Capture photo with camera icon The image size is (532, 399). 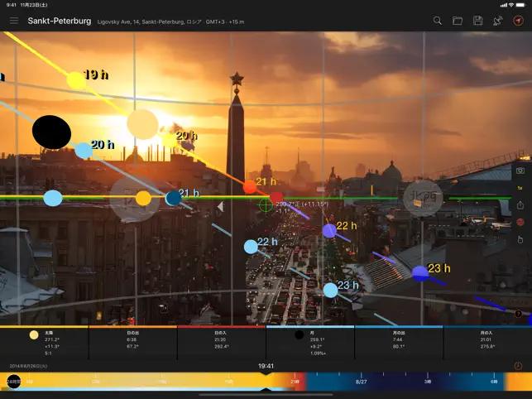(520, 171)
